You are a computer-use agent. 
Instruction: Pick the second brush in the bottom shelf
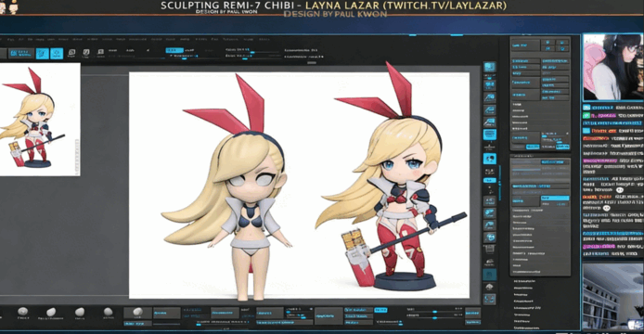pyautogui.click(x=51, y=313)
